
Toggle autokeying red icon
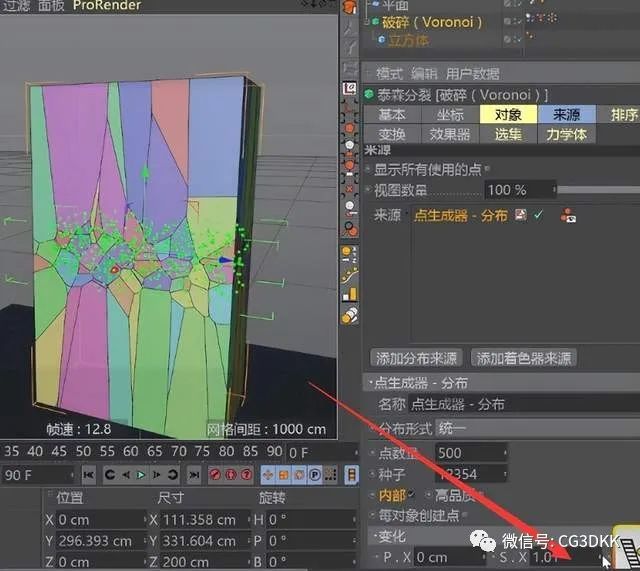click(x=231, y=475)
